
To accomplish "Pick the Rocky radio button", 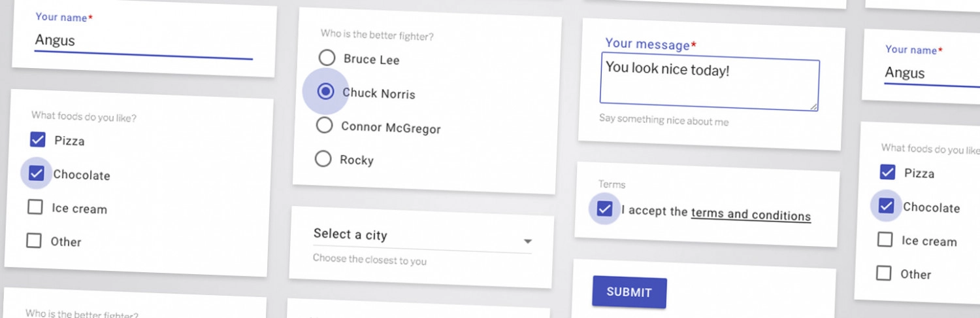I will point(323,158).
